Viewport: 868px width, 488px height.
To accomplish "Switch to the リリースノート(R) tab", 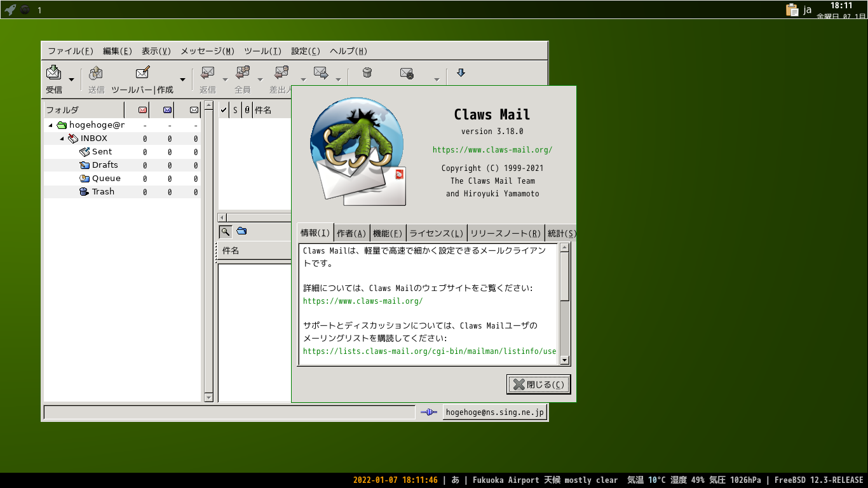I will (x=506, y=234).
